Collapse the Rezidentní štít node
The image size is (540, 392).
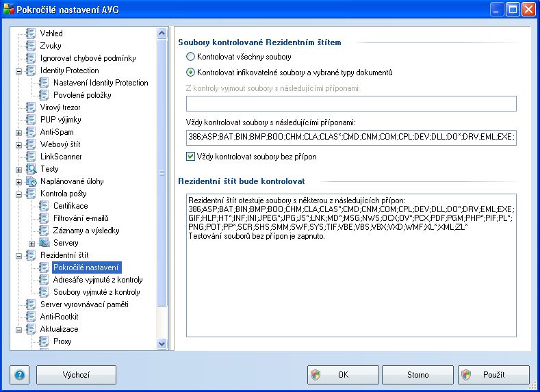coord(18,256)
